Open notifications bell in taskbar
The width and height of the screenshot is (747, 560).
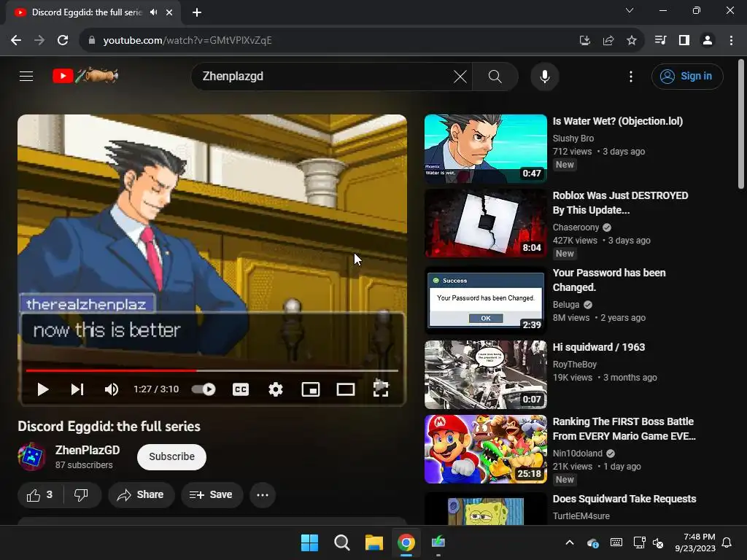pos(727,542)
